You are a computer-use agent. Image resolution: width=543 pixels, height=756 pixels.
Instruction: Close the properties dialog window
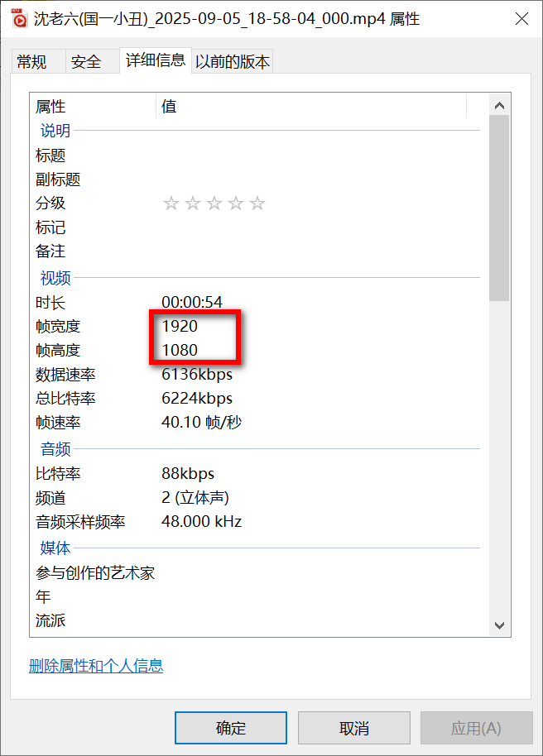[x=521, y=19]
